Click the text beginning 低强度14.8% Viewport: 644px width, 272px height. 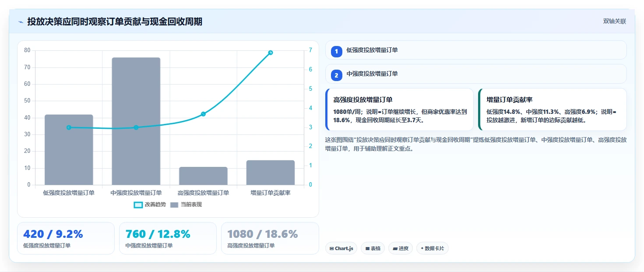click(552, 116)
